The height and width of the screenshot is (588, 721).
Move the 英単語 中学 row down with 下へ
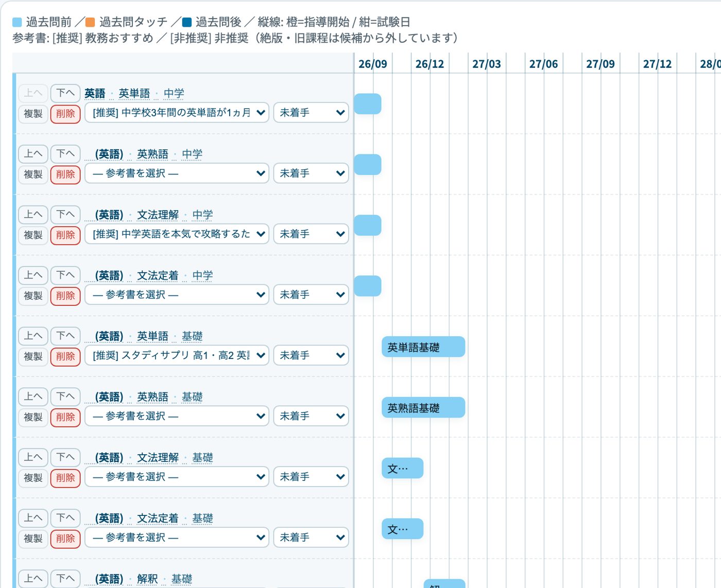[65, 93]
